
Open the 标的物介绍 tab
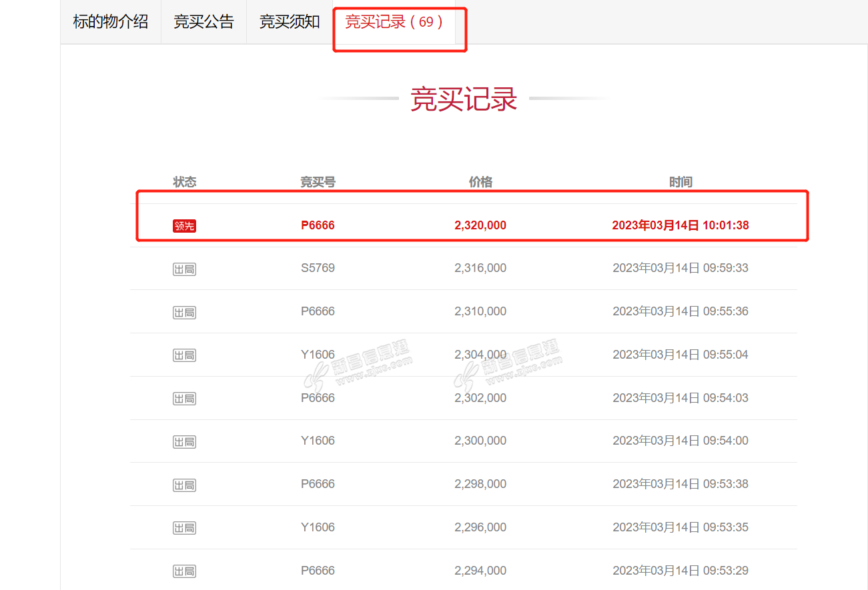point(111,21)
